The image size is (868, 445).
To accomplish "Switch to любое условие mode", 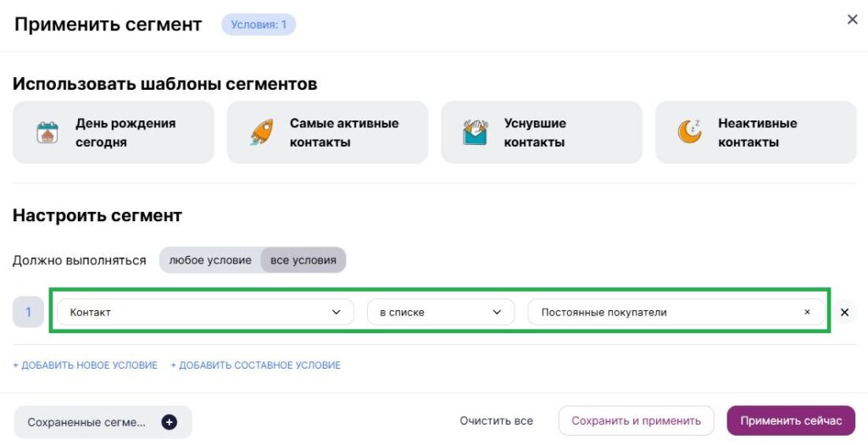I will click(x=210, y=260).
